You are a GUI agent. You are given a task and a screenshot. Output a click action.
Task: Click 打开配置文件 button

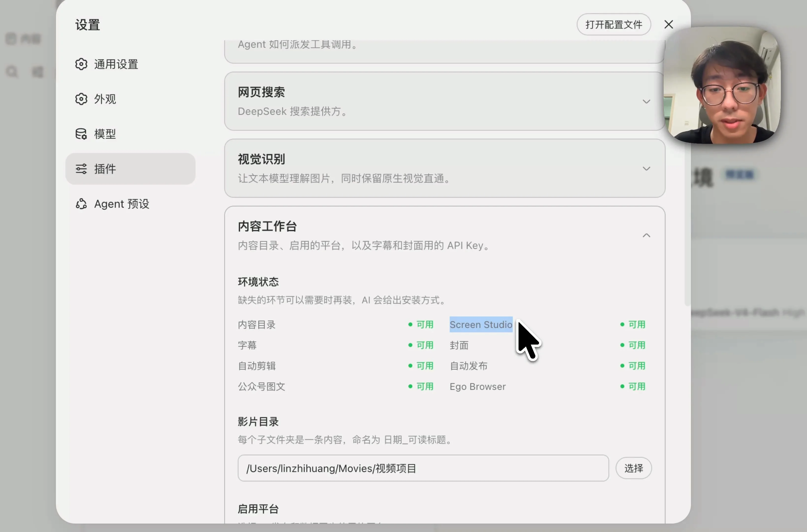click(x=614, y=24)
